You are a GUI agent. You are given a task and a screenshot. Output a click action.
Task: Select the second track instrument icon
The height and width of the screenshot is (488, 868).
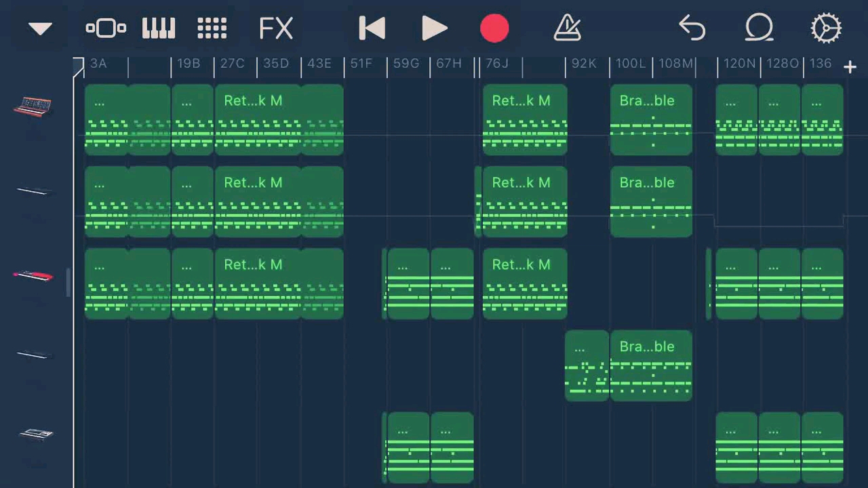pyautogui.click(x=33, y=191)
